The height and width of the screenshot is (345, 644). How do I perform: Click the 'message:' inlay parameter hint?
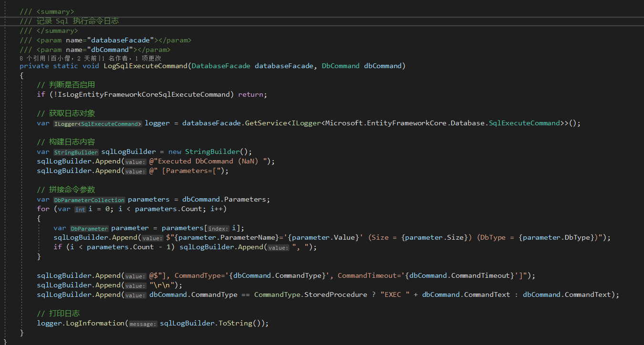pyautogui.click(x=143, y=324)
